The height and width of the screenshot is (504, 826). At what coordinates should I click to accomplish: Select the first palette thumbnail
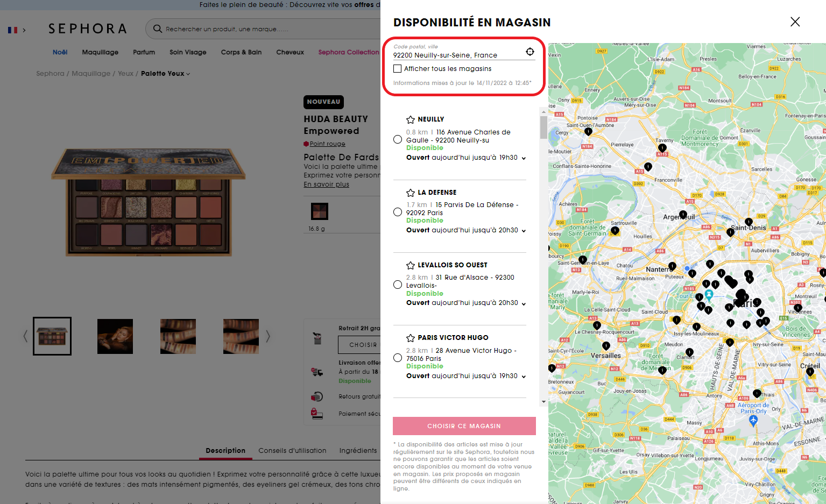[52, 336]
